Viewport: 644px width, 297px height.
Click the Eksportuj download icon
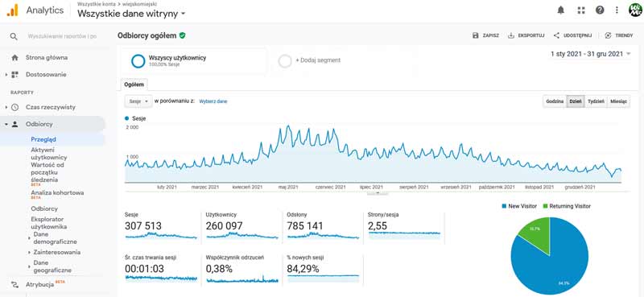511,35
